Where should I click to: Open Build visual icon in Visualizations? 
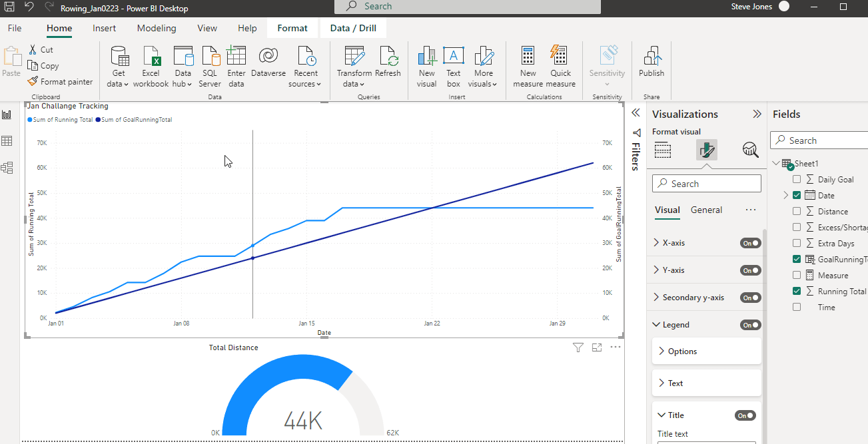click(x=663, y=150)
